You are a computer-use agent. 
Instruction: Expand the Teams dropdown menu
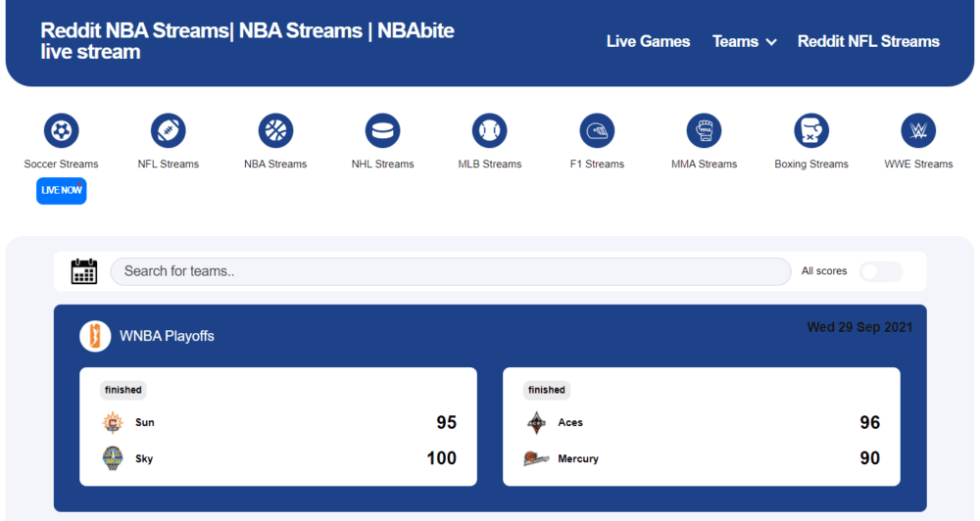pos(744,41)
